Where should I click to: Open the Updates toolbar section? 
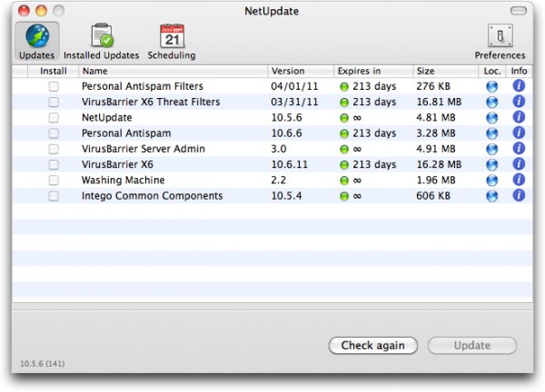click(x=37, y=42)
